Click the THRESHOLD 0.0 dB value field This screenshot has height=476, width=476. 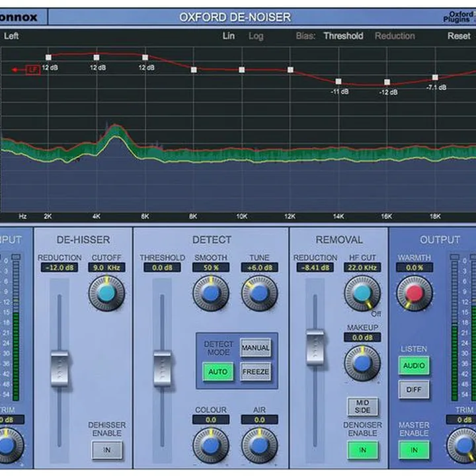point(163,268)
